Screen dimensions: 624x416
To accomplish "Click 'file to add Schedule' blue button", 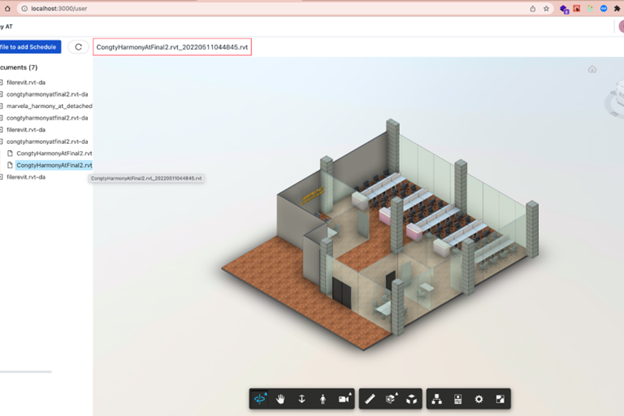I will (x=30, y=47).
